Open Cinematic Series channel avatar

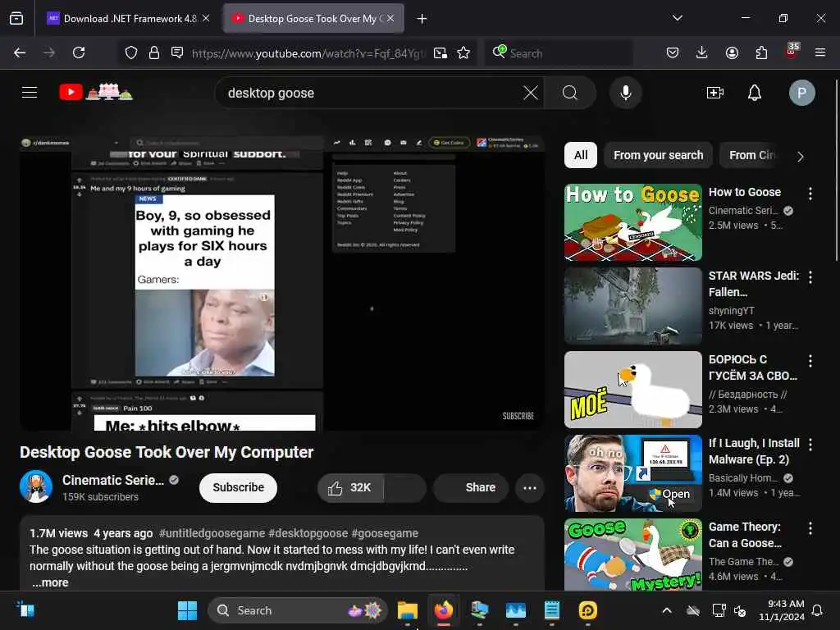(x=36, y=486)
